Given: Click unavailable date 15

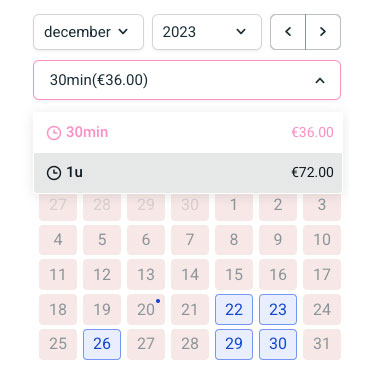Looking at the screenshot, I should click(234, 274).
